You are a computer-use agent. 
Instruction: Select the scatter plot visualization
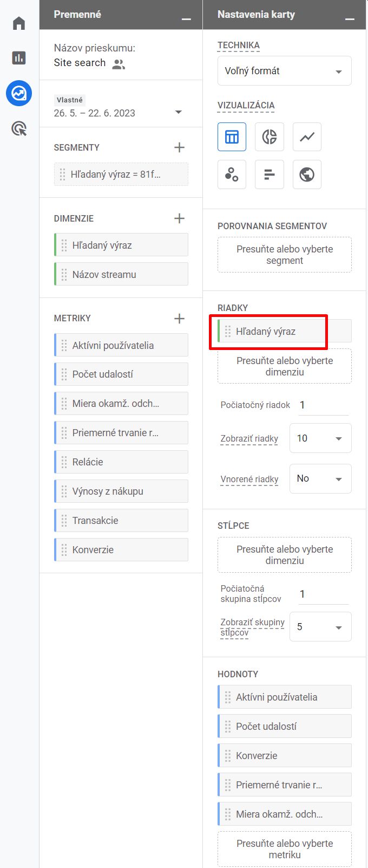pyautogui.click(x=232, y=174)
